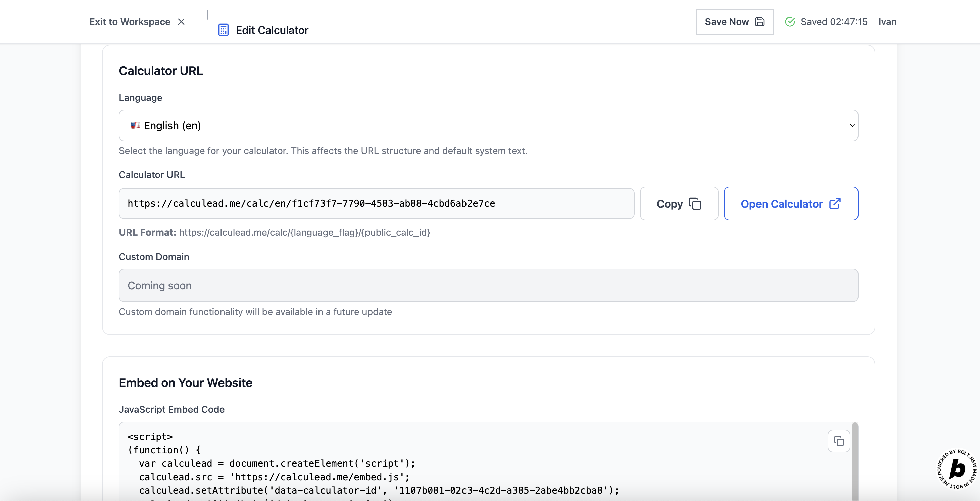Click the chevron arrow on language select
Viewport: 980px width, 501px height.
coord(852,125)
